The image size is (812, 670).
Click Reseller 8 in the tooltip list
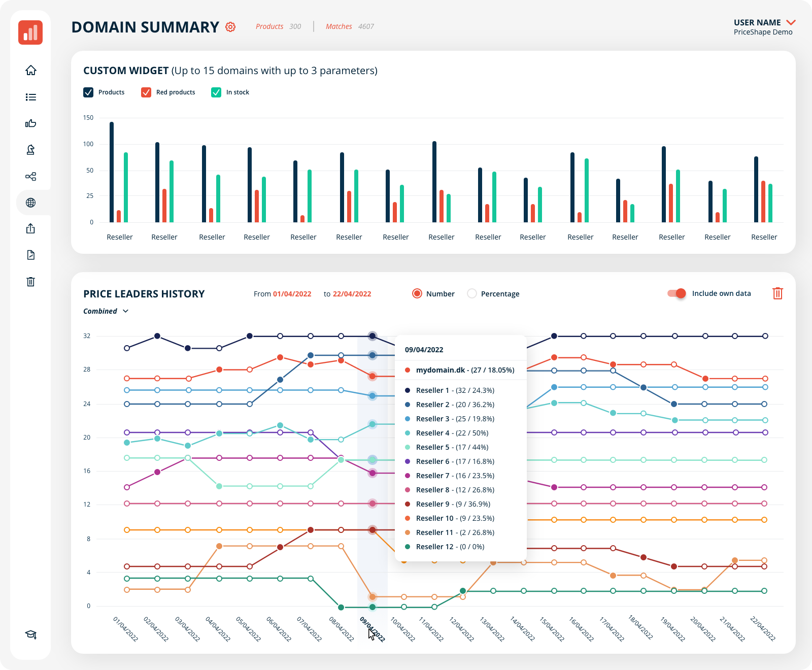(x=450, y=490)
